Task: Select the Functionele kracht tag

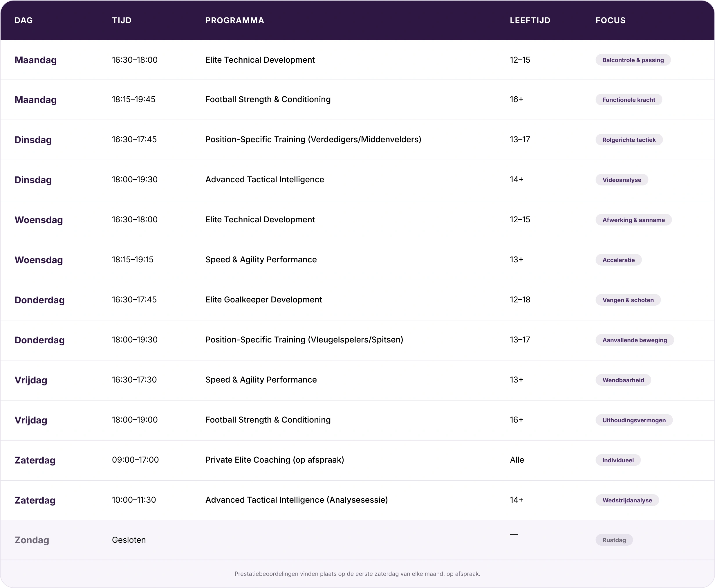Action: click(629, 100)
